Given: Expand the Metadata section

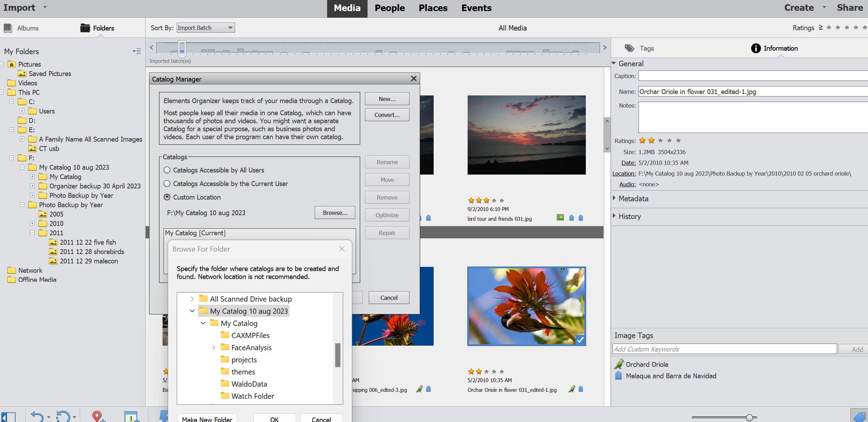Looking at the screenshot, I should 614,199.
